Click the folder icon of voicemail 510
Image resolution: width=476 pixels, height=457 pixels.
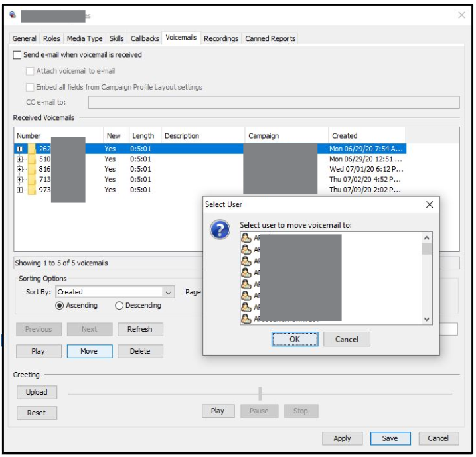coord(32,159)
